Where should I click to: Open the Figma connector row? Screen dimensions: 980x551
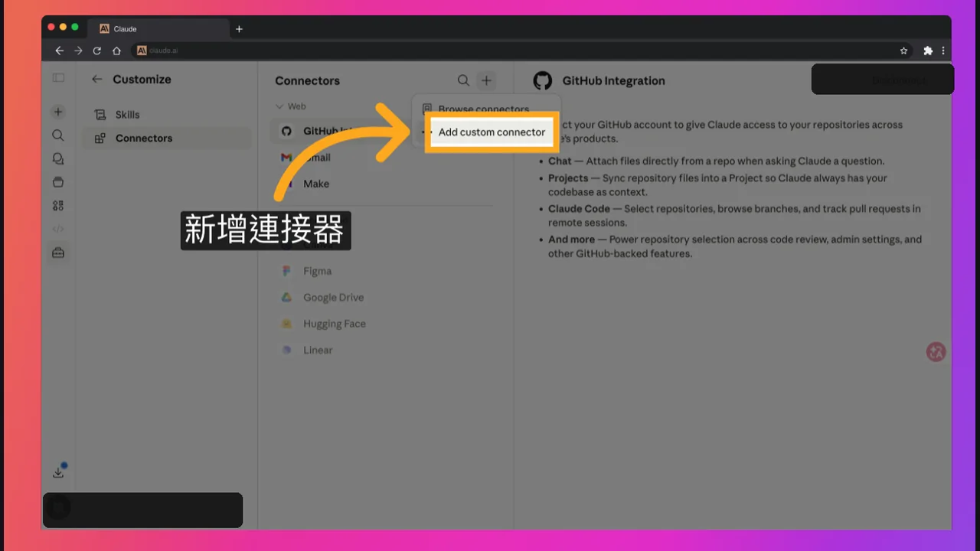(384, 271)
